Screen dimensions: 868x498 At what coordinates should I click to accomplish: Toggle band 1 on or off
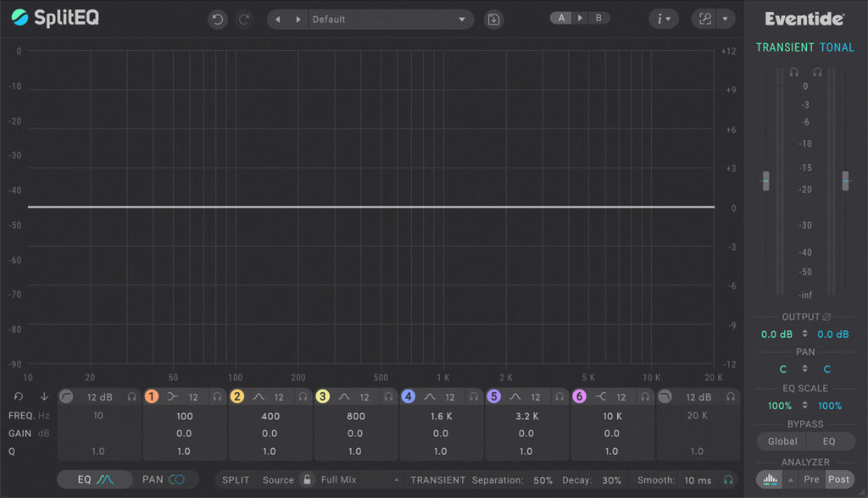pos(151,396)
